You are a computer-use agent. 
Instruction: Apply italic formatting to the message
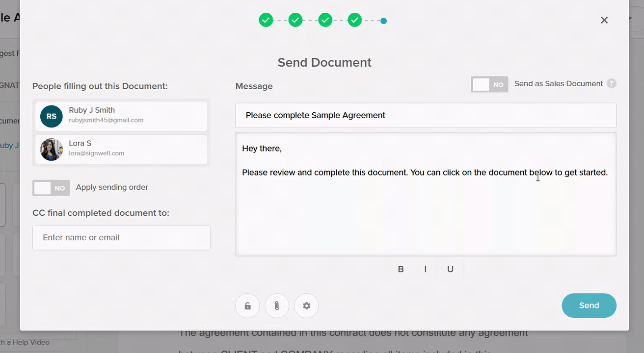tap(425, 269)
